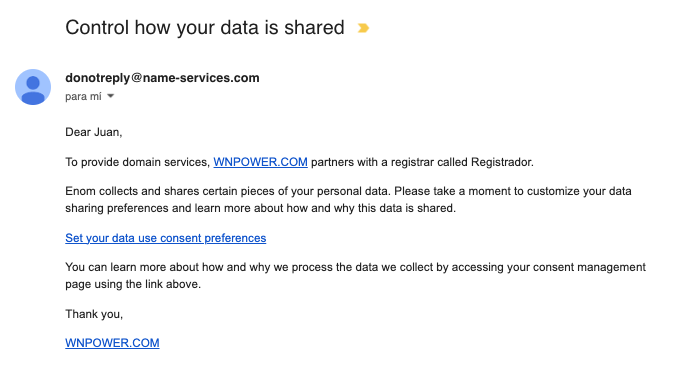Click the 'Thank you,' closing line
This screenshot has width=681, height=374.
point(94,314)
